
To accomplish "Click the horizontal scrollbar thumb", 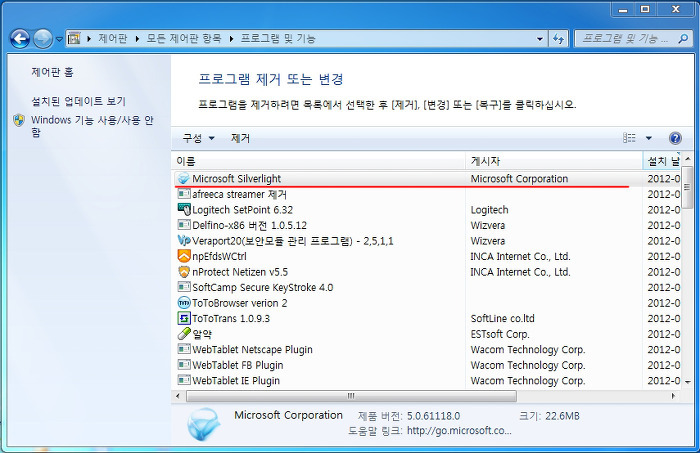I will tap(351, 396).
